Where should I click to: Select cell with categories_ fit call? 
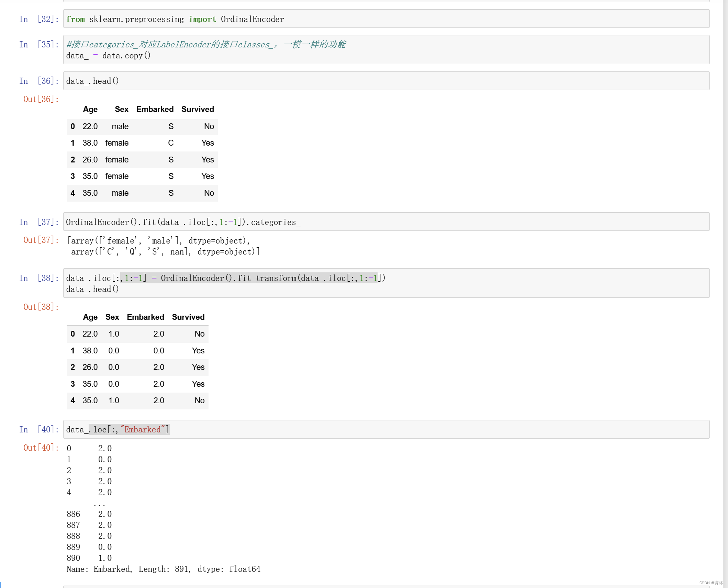(386, 222)
